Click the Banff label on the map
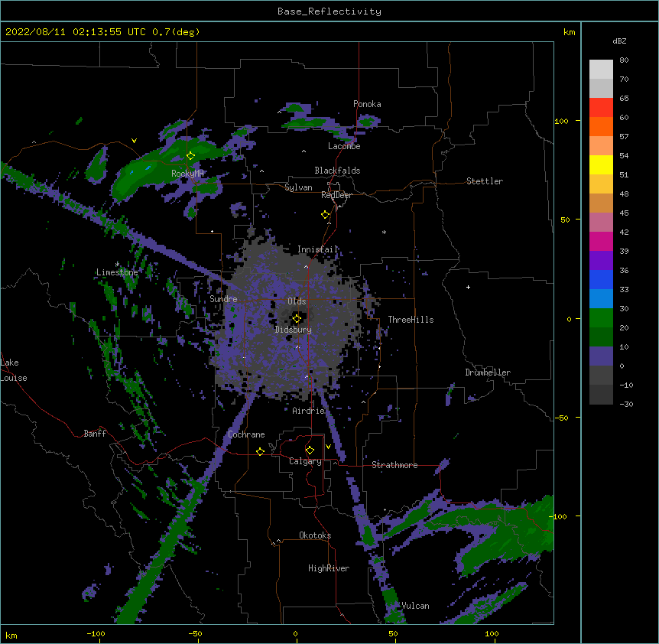The image size is (659, 644). point(95,434)
